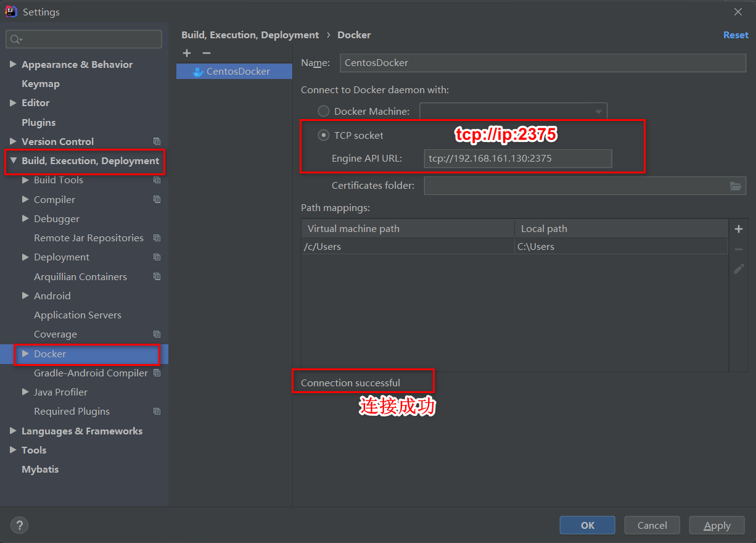
Task: Click Arquillian Containers project icon
Action: coord(157,276)
